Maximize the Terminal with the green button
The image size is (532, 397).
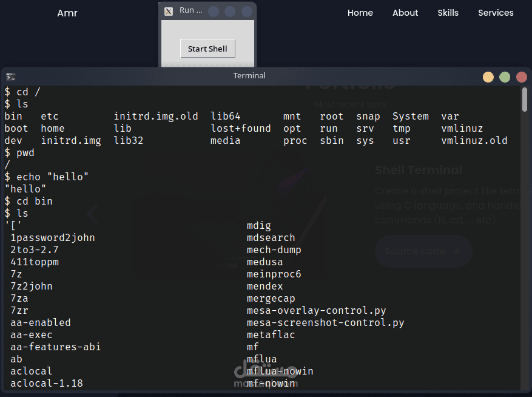tap(505, 77)
